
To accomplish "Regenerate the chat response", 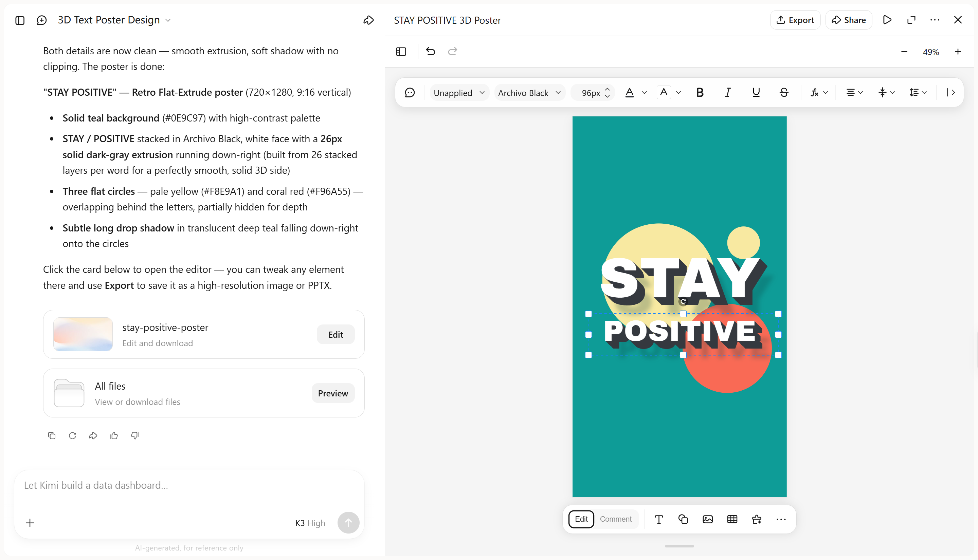I will (72, 435).
